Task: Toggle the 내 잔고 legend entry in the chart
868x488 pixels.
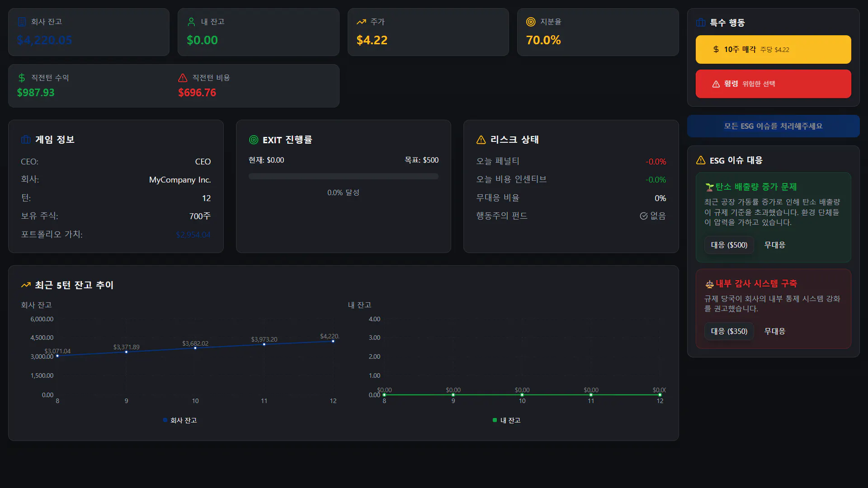Action: (x=506, y=420)
